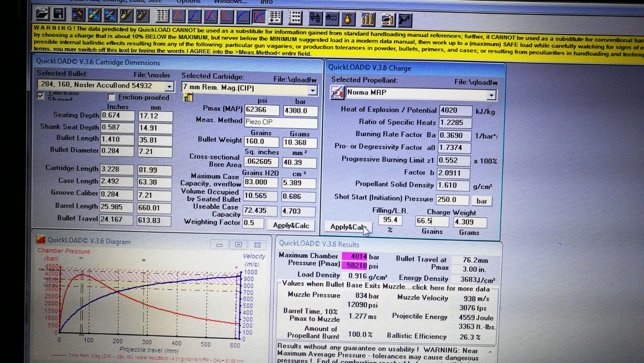Click the bar unit button by Shot Start Pressure
This screenshot has height=363, width=644.
481,201
